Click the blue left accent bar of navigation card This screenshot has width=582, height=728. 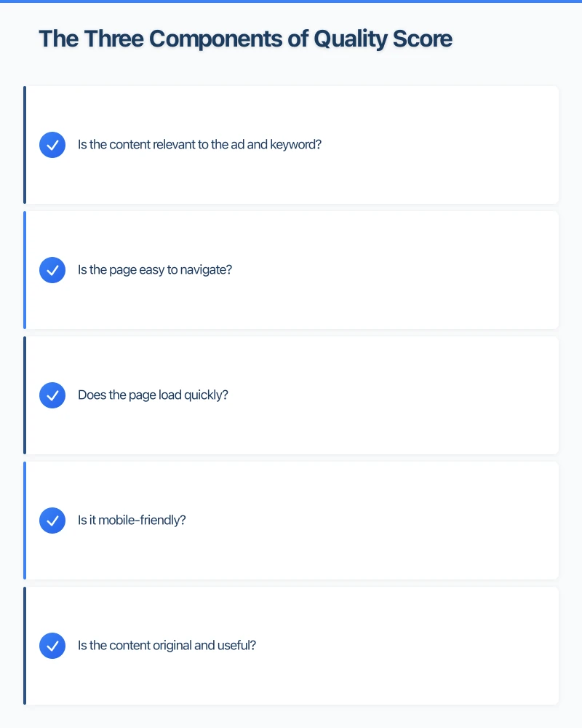[25, 270]
